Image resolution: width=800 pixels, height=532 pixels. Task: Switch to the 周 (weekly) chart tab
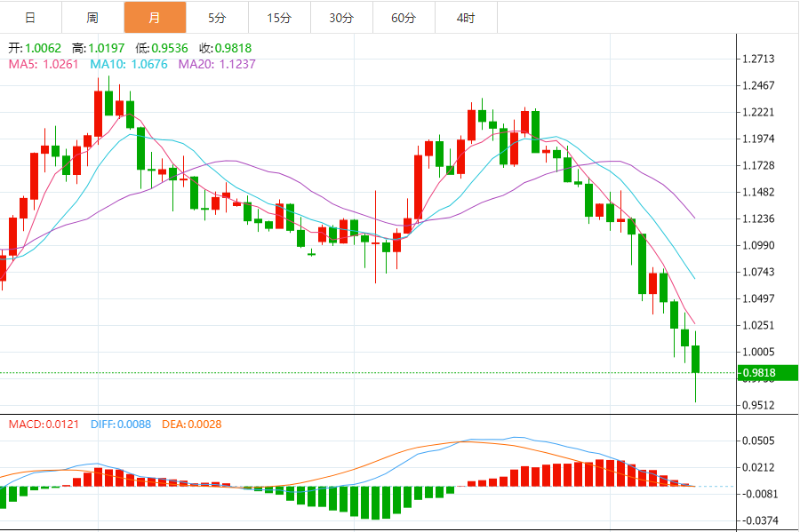click(x=92, y=18)
